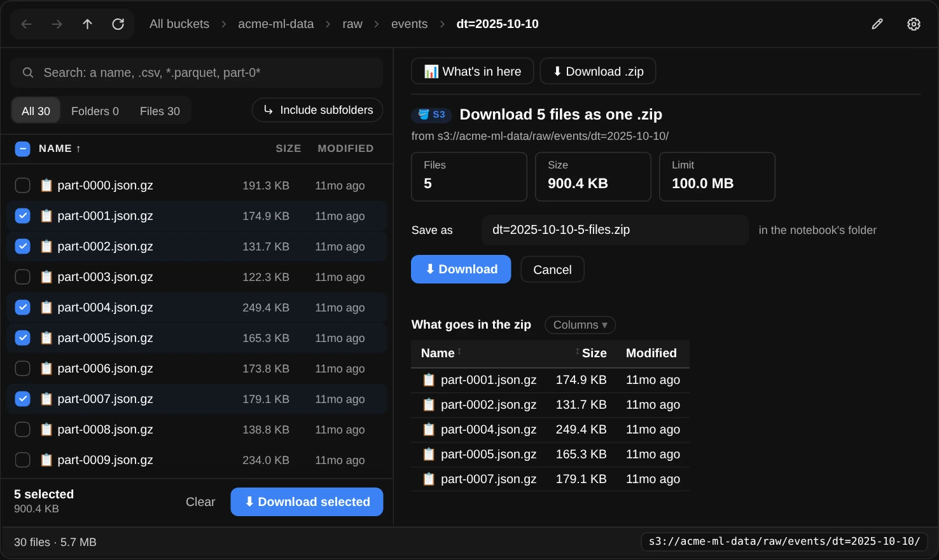Viewport: 939px width, 560px height.
Task: Cancel the zip download
Action: click(552, 270)
